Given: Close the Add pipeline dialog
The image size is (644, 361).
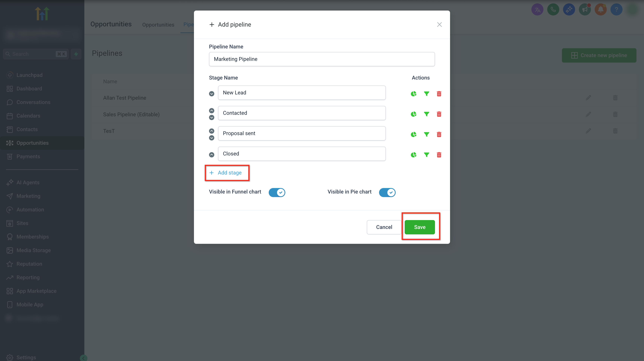Looking at the screenshot, I should click(x=439, y=24).
